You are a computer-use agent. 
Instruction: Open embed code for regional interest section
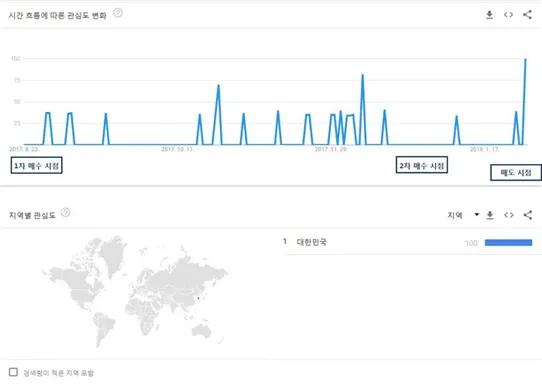tap(508, 215)
